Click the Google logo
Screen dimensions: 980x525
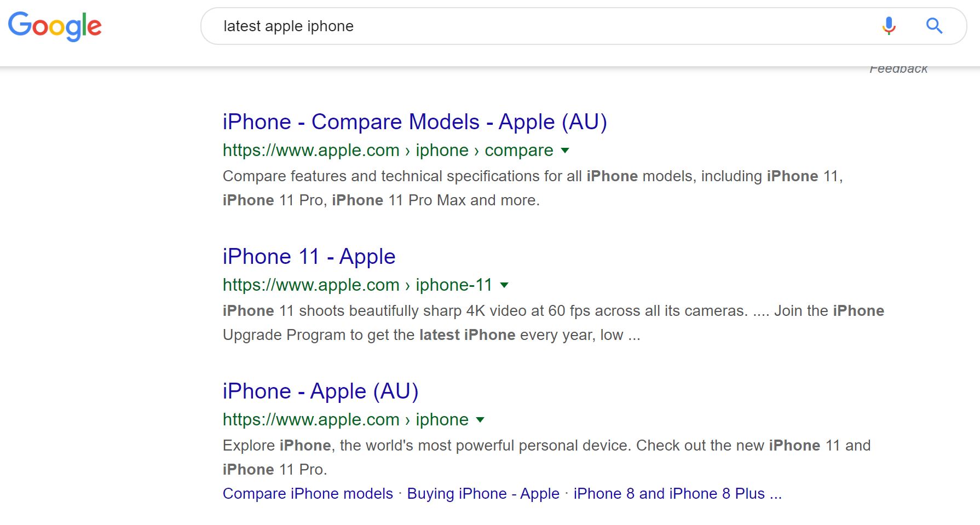(55, 26)
